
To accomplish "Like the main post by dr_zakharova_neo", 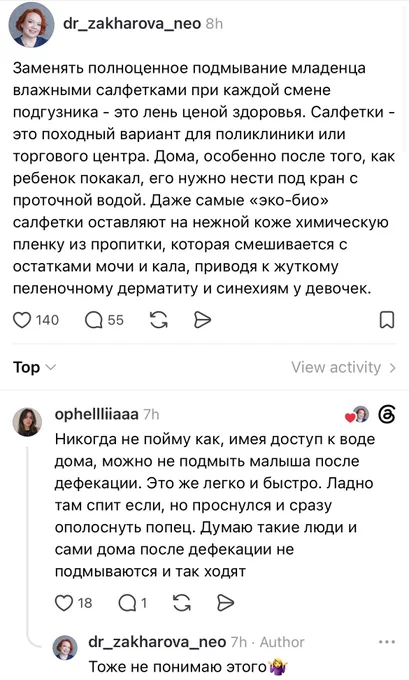I will click(22, 320).
